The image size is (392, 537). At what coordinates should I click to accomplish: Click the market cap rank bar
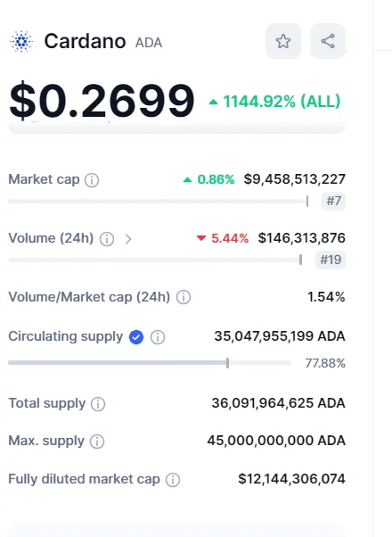point(159,201)
